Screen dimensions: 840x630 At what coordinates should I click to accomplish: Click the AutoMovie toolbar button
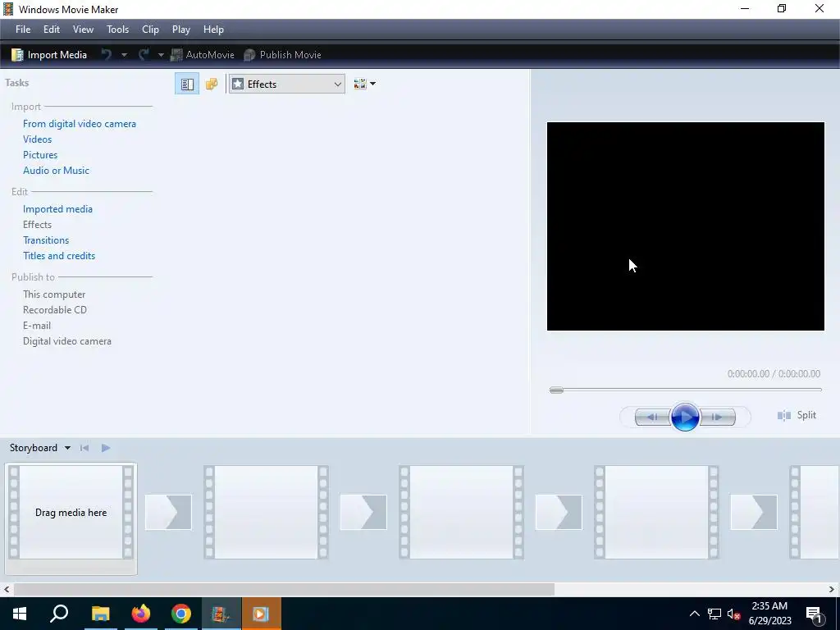[203, 55]
